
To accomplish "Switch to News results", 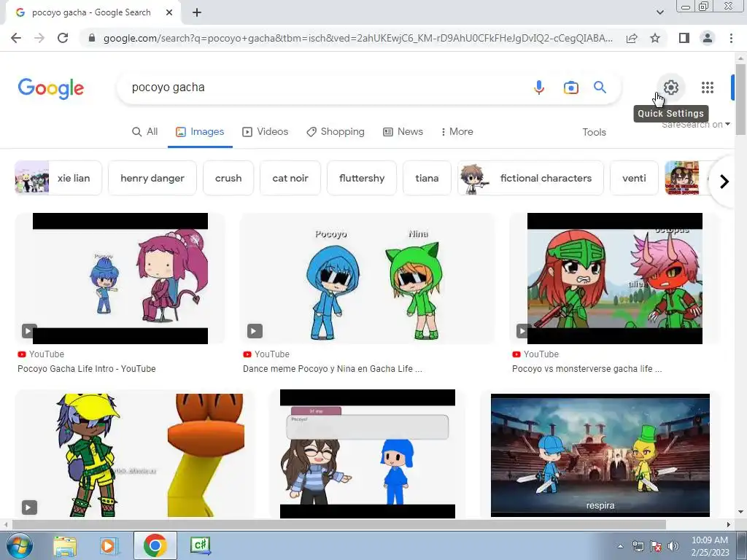I will [403, 132].
